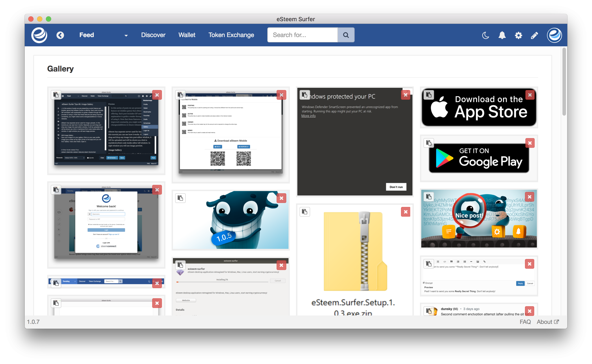Copy link of the Nice post! whale image
The height and width of the screenshot is (364, 592).
pyautogui.click(x=429, y=197)
